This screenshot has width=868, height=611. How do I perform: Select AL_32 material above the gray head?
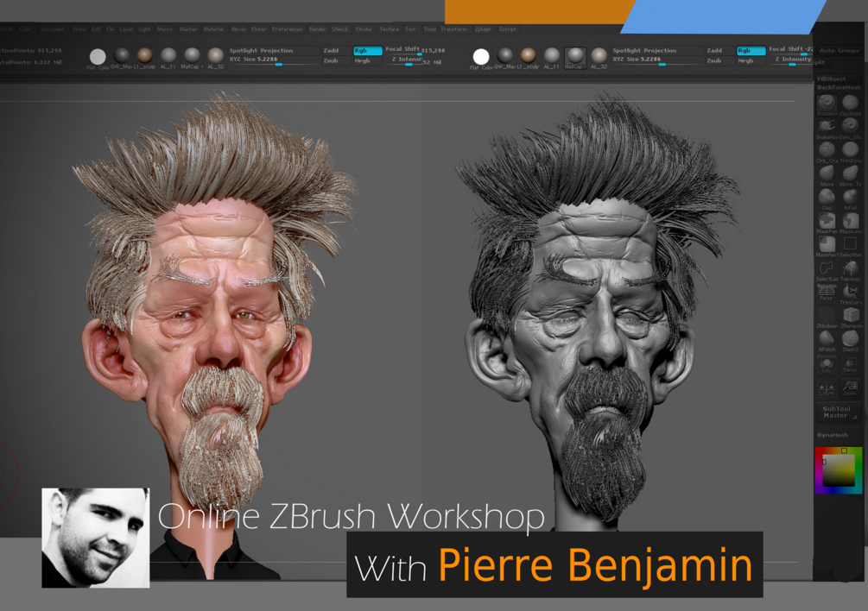coord(599,56)
